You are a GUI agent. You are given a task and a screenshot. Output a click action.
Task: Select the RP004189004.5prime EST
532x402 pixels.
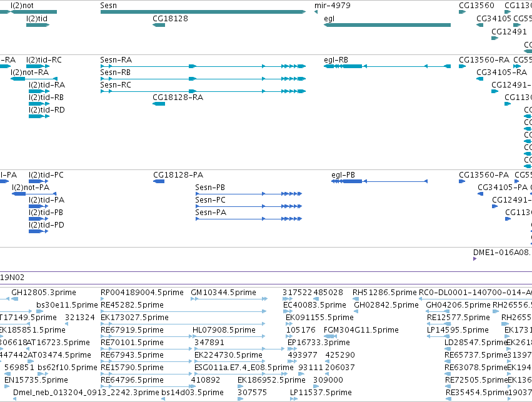point(103,299)
